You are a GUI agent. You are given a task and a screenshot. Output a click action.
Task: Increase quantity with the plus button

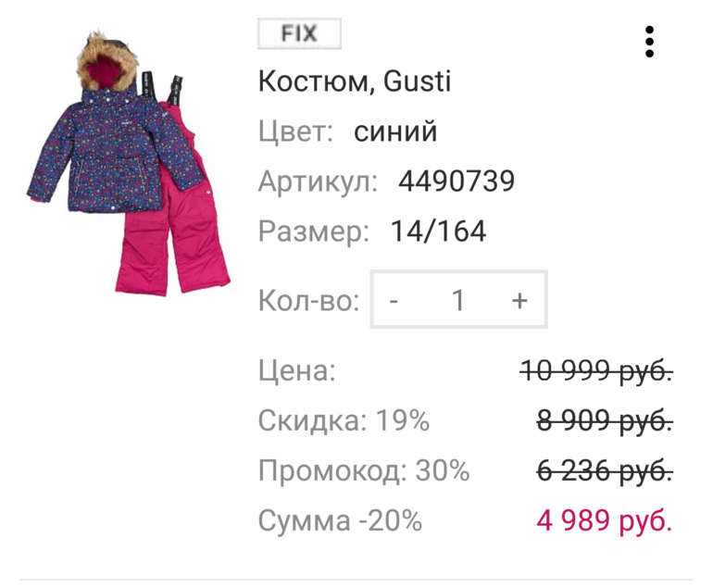[x=519, y=300]
